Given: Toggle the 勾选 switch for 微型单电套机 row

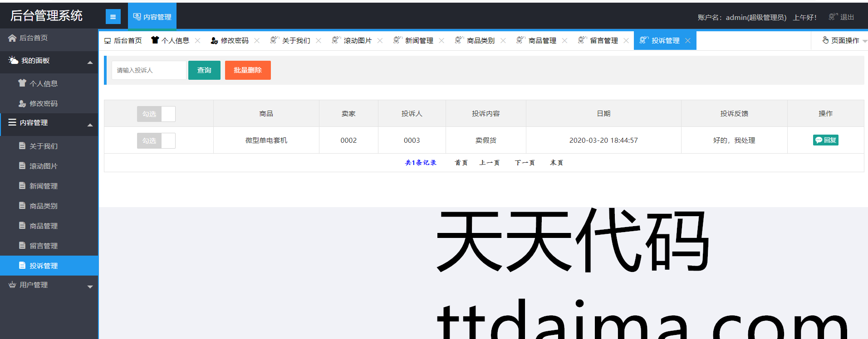Looking at the screenshot, I should (x=156, y=140).
